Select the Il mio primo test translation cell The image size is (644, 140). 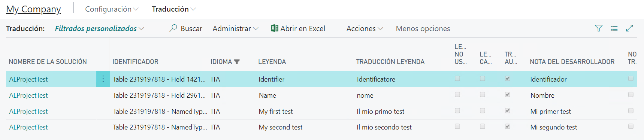pyautogui.click(x=381, y=112)
